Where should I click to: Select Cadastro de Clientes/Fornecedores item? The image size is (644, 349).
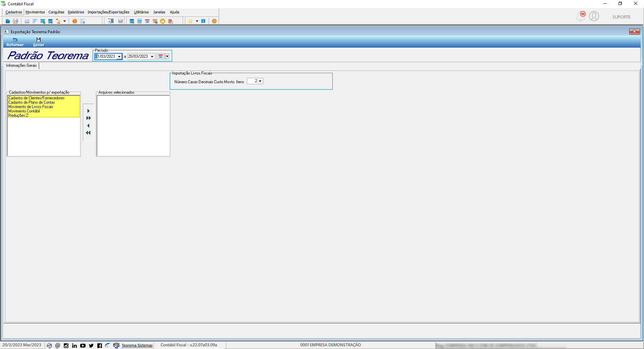pyautogui.click(x=44, y=98)
